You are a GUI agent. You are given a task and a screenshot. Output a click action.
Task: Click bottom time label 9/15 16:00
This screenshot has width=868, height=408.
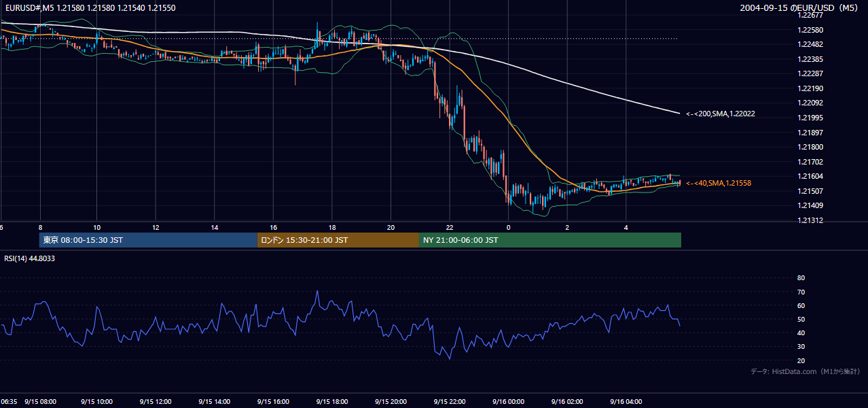(x=274, y=401)
